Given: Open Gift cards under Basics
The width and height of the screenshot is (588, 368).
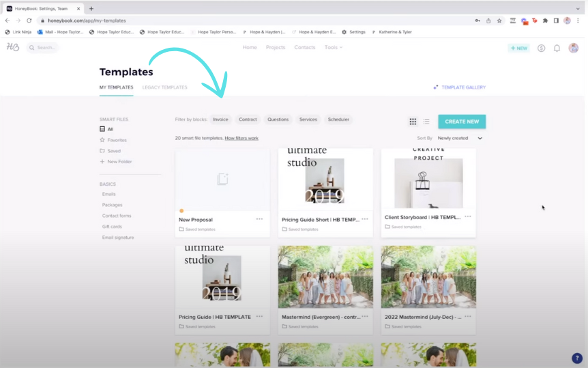Looking at the screenshot, I should pyautogui.click(x=112, y=227).
